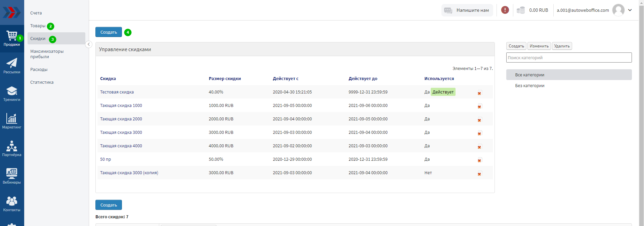The height and width of the screenshot is (226, 644).
Task: Open the Контакты section
Action: tap(12, 204)
